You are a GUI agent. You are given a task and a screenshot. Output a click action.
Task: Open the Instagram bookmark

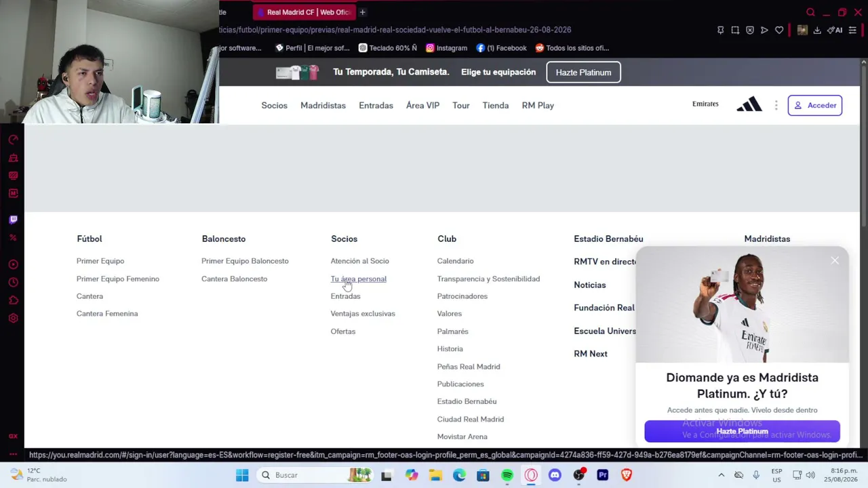pyautogui.click(x=446, y=48)
